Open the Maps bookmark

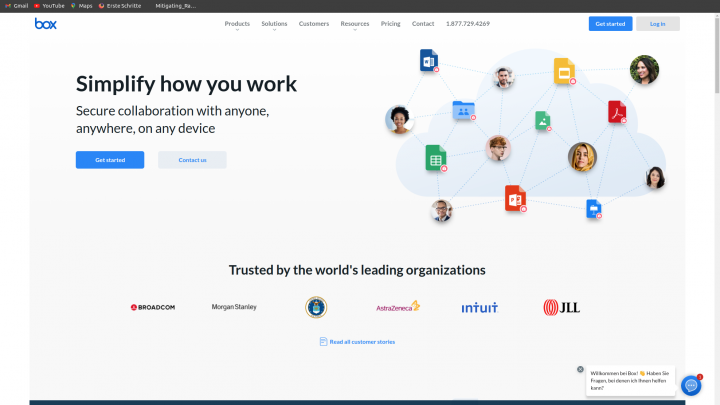pyautogui.click(x=81, y=6)
